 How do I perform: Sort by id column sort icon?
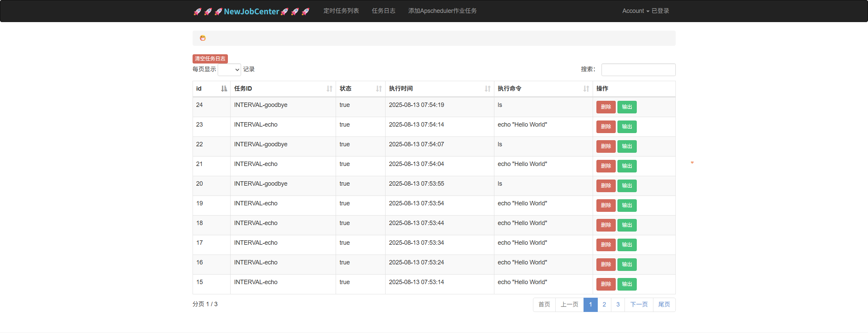pos(224,89)
